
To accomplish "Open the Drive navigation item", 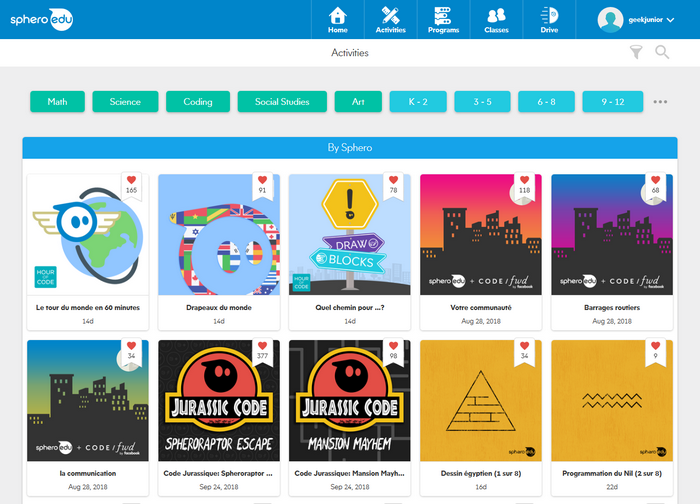I will click(549, 20).
